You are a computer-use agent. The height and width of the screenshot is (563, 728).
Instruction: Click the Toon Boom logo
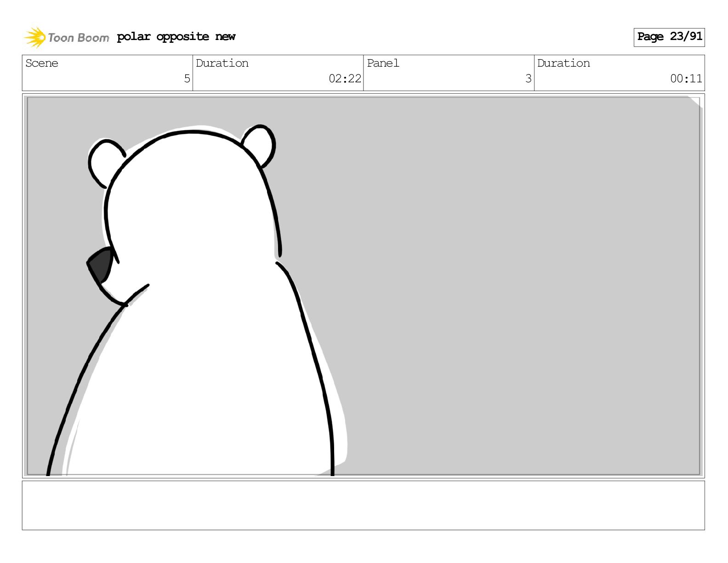click(66, 37)
